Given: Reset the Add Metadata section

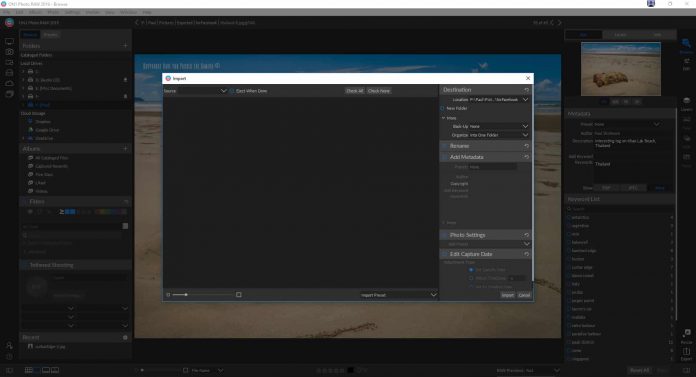Looking at the screenshot, I should (526, 157).
